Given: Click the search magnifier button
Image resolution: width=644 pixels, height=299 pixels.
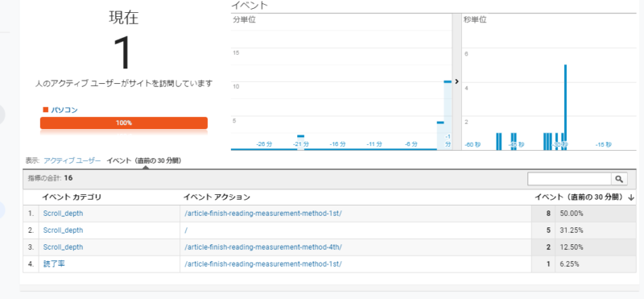Looking at the screenshot, I should [619, 179].
